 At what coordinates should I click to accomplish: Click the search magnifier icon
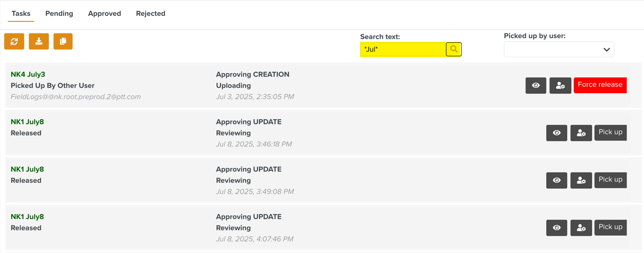click(x=454, y=49)
